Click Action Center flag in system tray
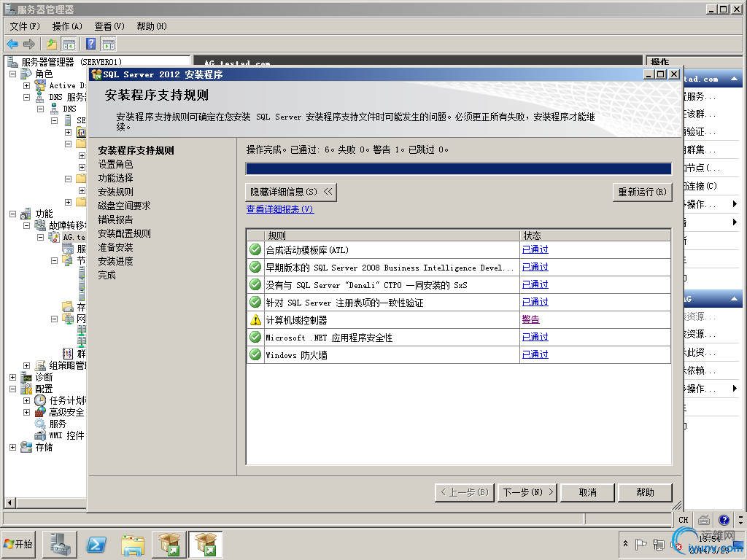The width and height of the screenshot is (747, 560). tap(641, 544)
